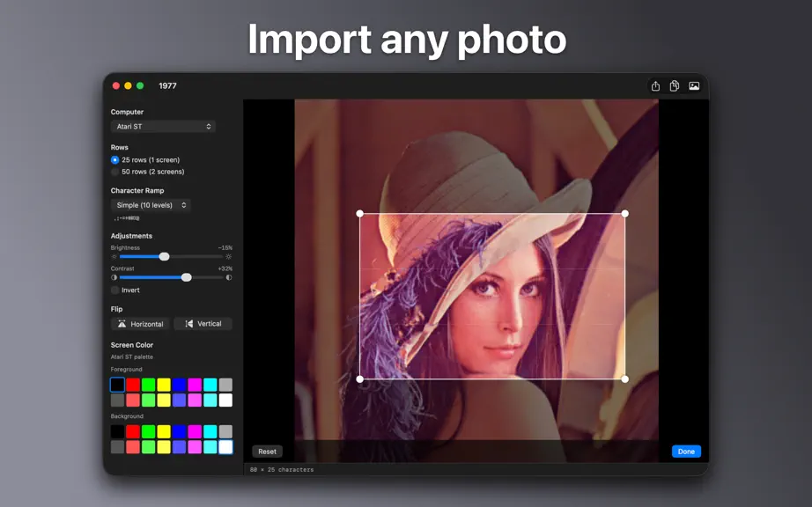This screenshot has width=812, height=507.
Task: Choose the black Foreground swatch
Action: click(117, 385)
